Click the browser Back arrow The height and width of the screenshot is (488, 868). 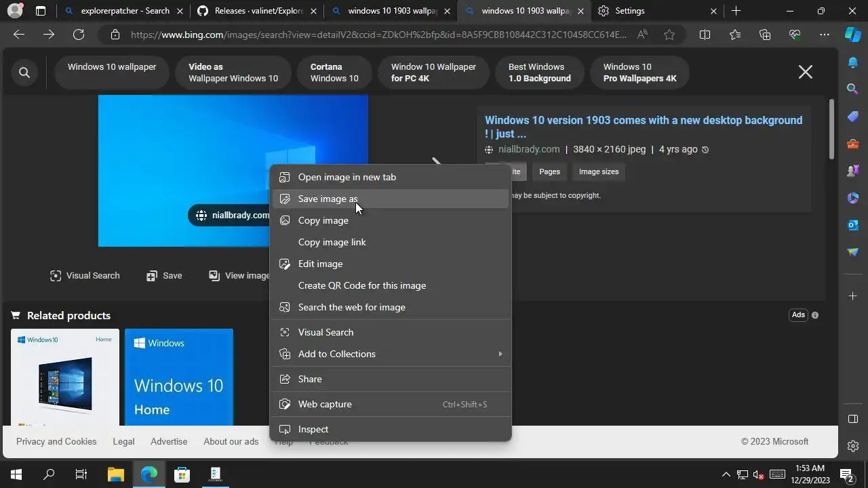[x=19, y=35]
